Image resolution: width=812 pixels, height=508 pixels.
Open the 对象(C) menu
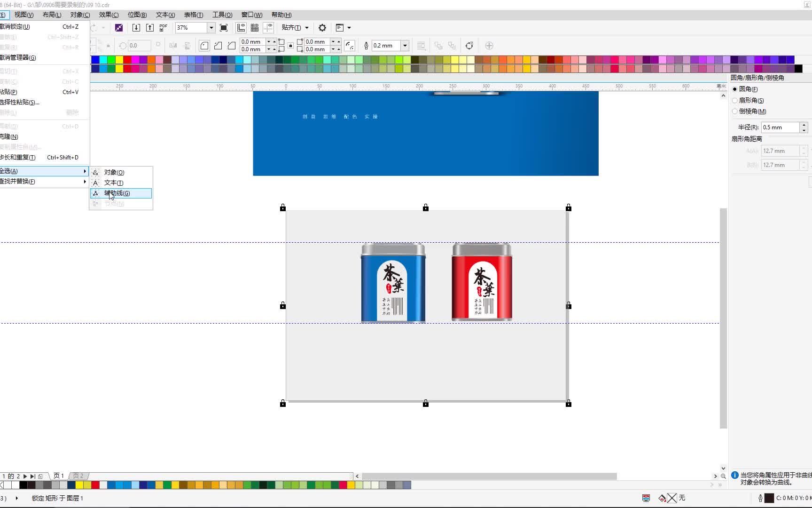click(x=80, y=15)
